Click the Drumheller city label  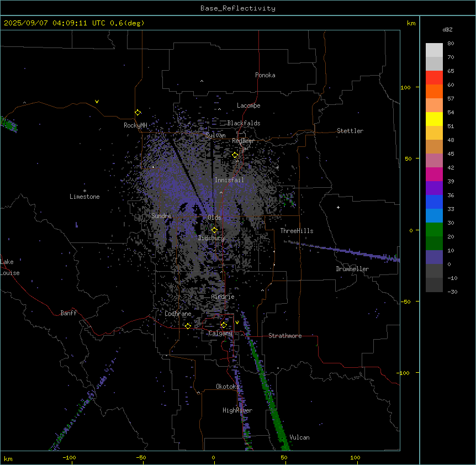click(352, 269)
